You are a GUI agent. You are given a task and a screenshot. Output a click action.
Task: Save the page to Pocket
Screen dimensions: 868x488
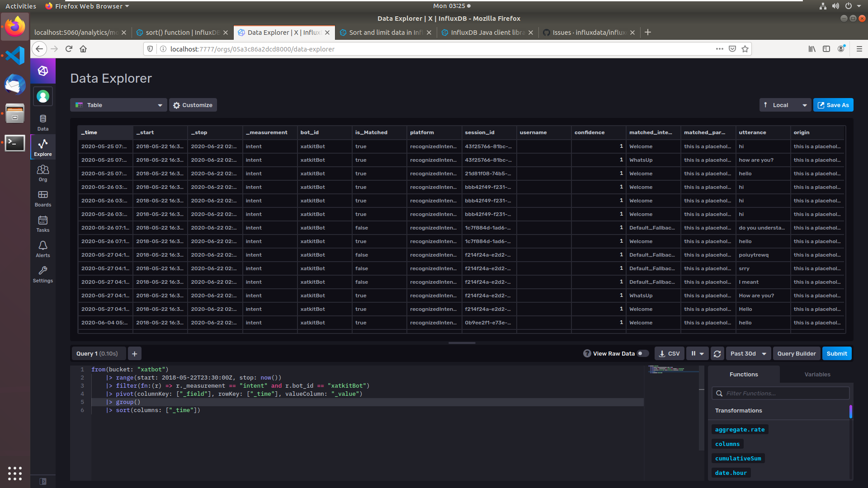732,49
